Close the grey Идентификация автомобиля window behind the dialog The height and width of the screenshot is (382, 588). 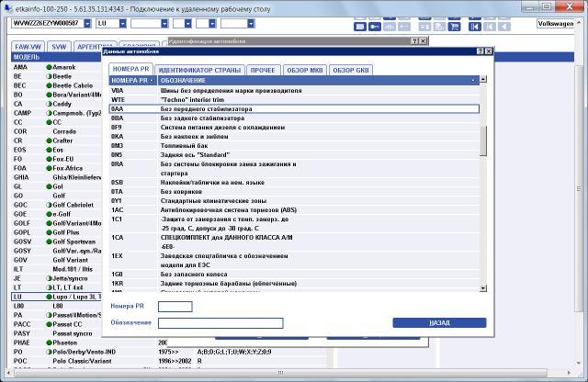click(x=423, y=41)
